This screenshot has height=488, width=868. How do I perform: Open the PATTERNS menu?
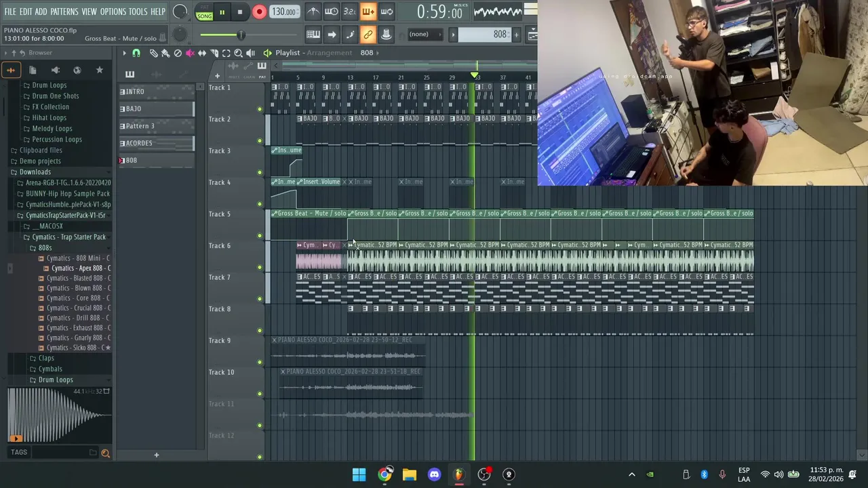pyautogui.click(x=64, y=12)
